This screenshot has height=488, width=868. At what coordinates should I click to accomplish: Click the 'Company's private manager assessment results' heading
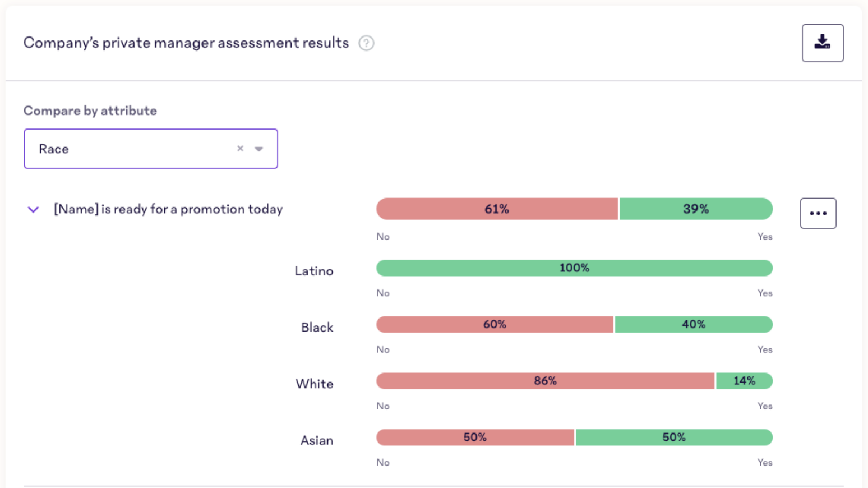(186, 43)
